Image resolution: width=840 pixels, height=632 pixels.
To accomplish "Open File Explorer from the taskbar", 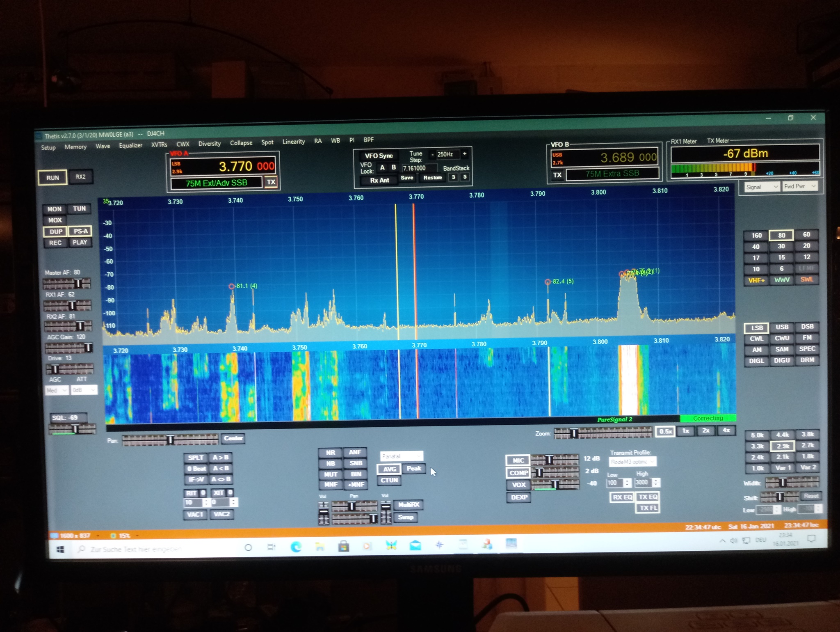I will tap(320, 546).
